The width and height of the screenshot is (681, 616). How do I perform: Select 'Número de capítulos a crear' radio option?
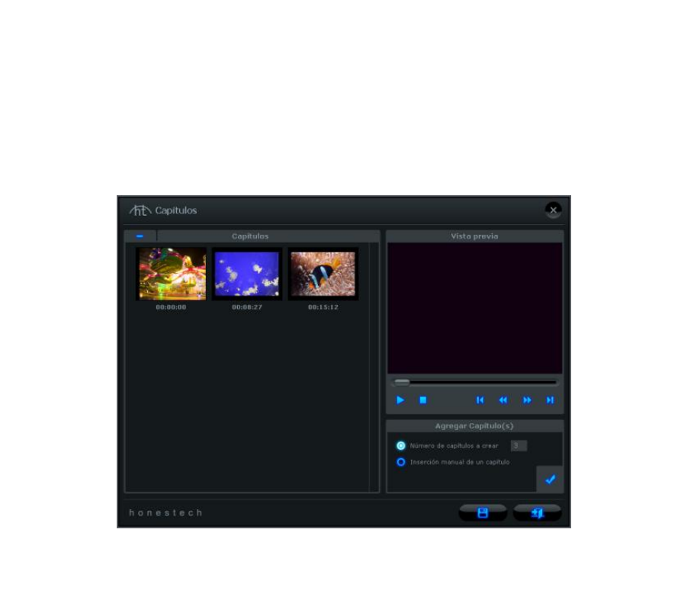401,446
